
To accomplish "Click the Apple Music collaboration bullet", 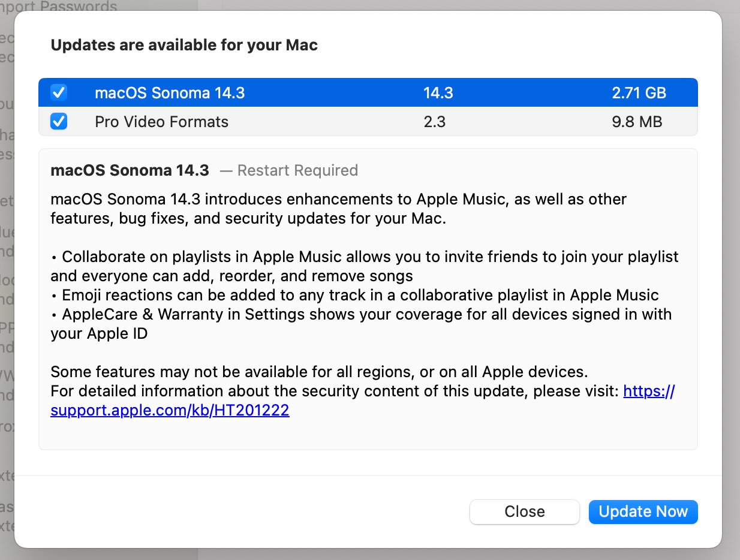I will pyautogui.click(x=364, y=257).
